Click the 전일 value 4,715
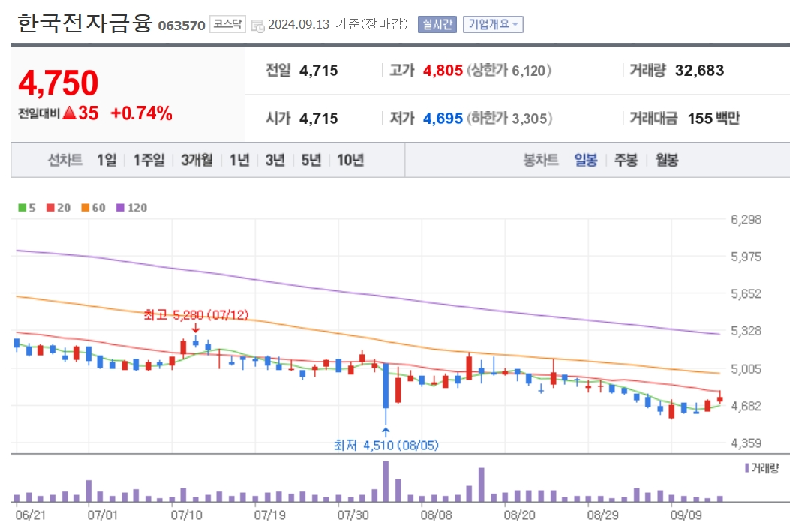This screenshot has width=790, height=532. tap(318, 70)
